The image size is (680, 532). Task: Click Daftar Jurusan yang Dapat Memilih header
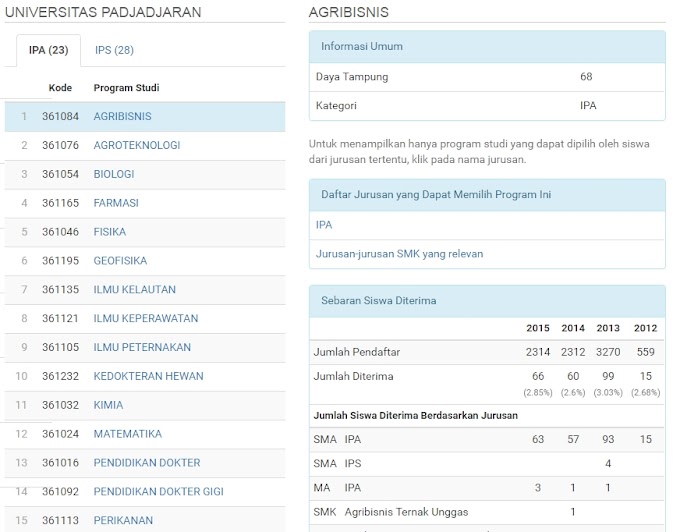pyautogui.click(x=487, y=195)
